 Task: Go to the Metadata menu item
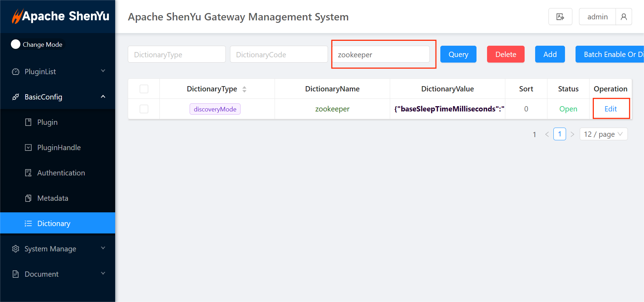[53, 198]
